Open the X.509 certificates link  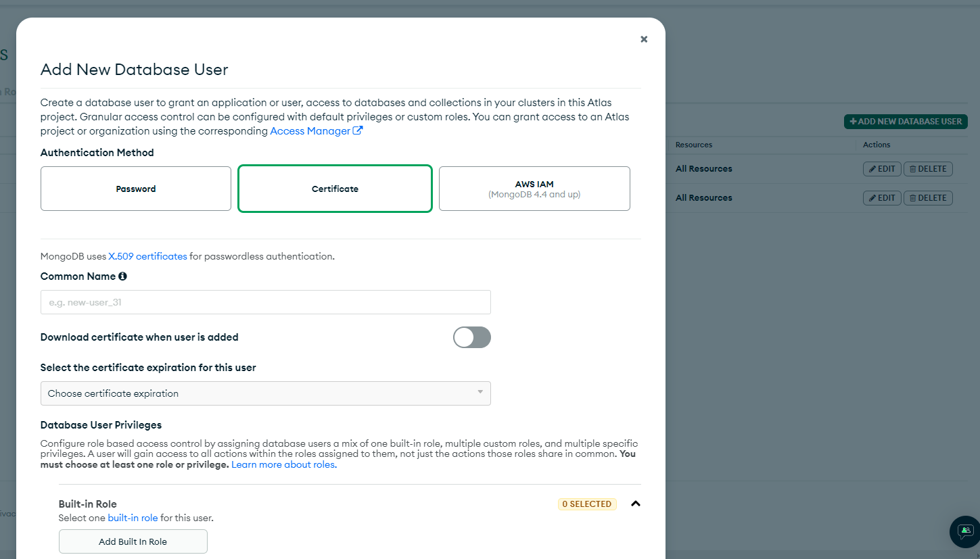coord(147,256)
